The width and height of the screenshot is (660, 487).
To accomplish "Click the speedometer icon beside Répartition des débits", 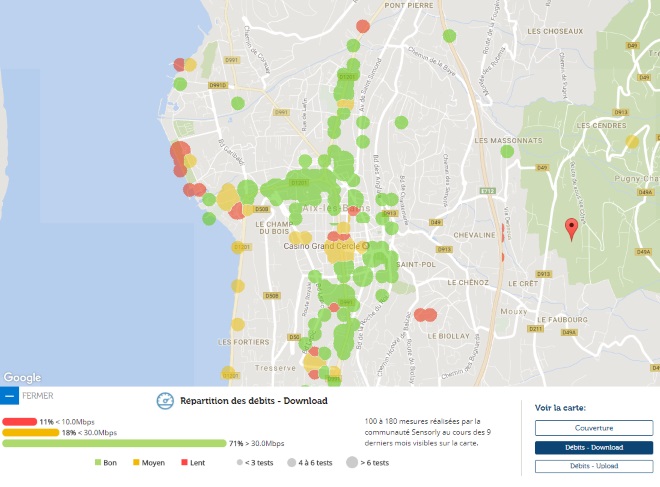I will pyautogui.click(x=166, y=401).
